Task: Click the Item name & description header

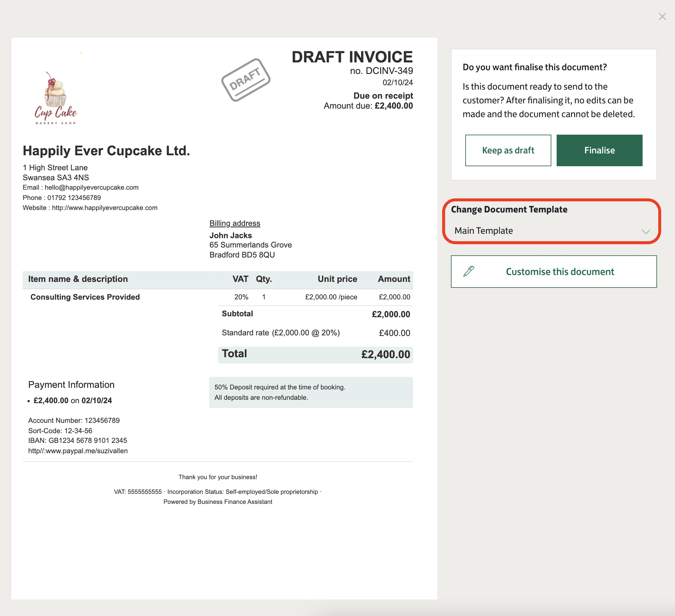Action: point(78,279)
